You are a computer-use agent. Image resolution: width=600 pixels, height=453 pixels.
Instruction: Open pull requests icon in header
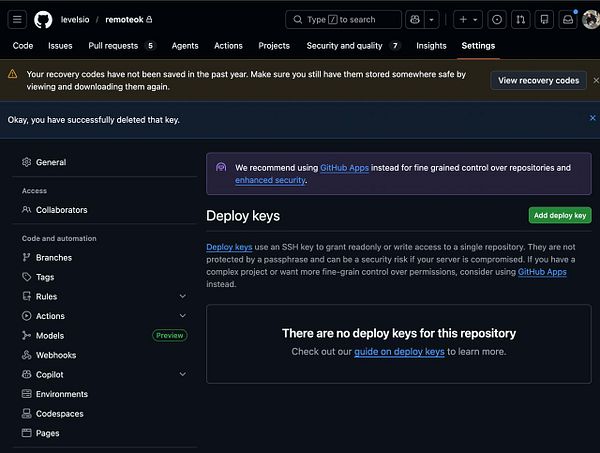point(520,20)
